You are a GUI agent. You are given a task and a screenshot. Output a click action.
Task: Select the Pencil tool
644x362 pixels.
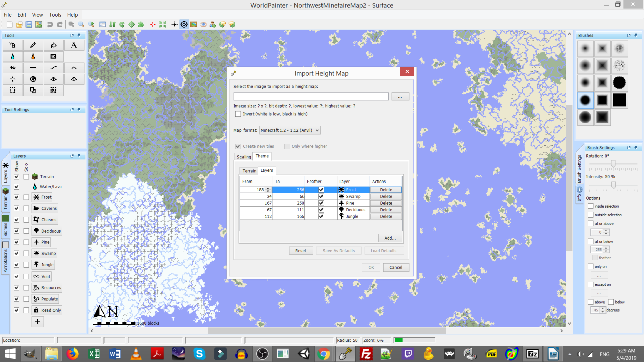[33, 45]
